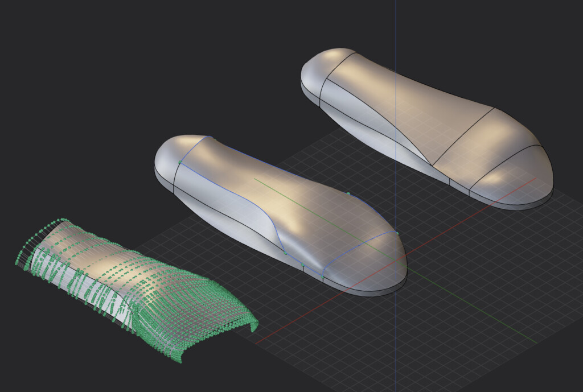Select green vertex at heel of middle model
Viewport: 583px width, 392px height.
coord(180,162)
